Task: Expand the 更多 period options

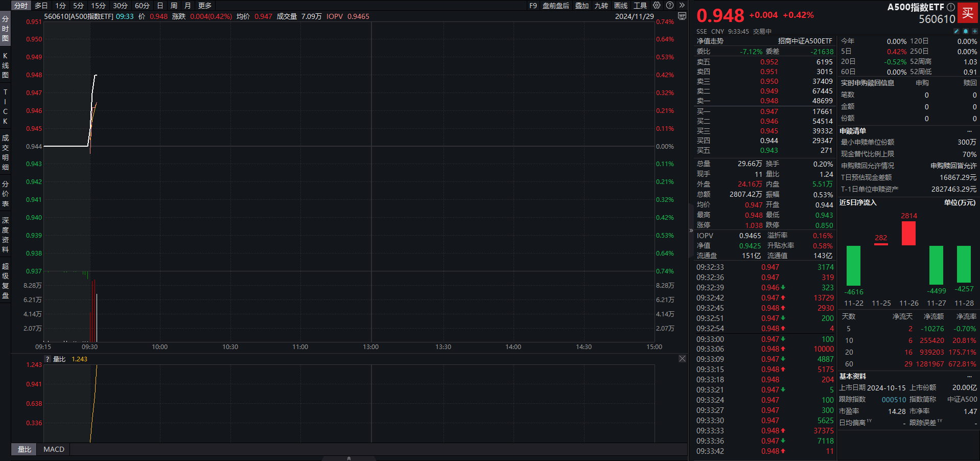Action: point(205,6)
